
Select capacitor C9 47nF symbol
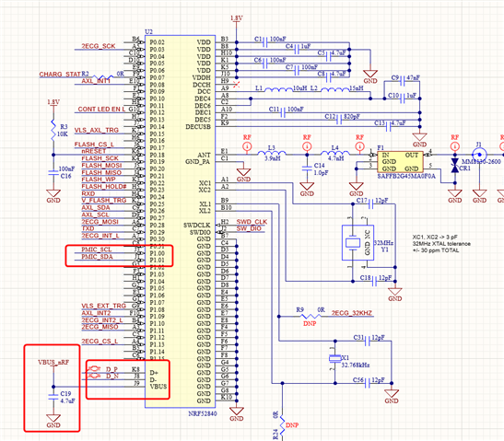click(402, 81)
